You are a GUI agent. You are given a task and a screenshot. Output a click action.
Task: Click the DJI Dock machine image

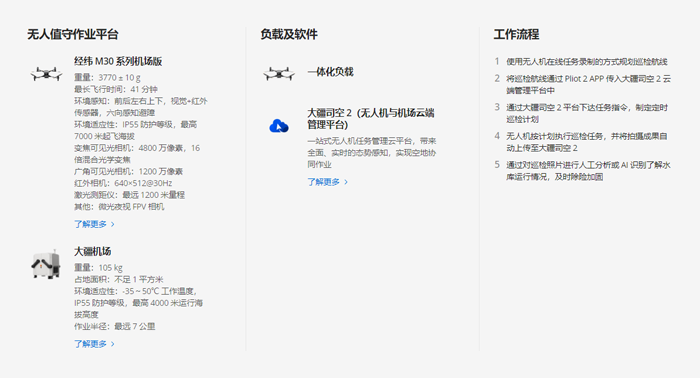(x=46, y=264)
